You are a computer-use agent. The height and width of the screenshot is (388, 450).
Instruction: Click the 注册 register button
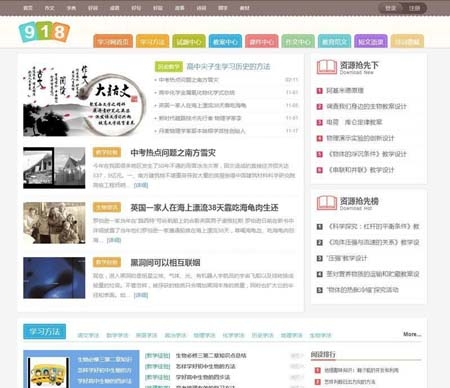(414, 8)
